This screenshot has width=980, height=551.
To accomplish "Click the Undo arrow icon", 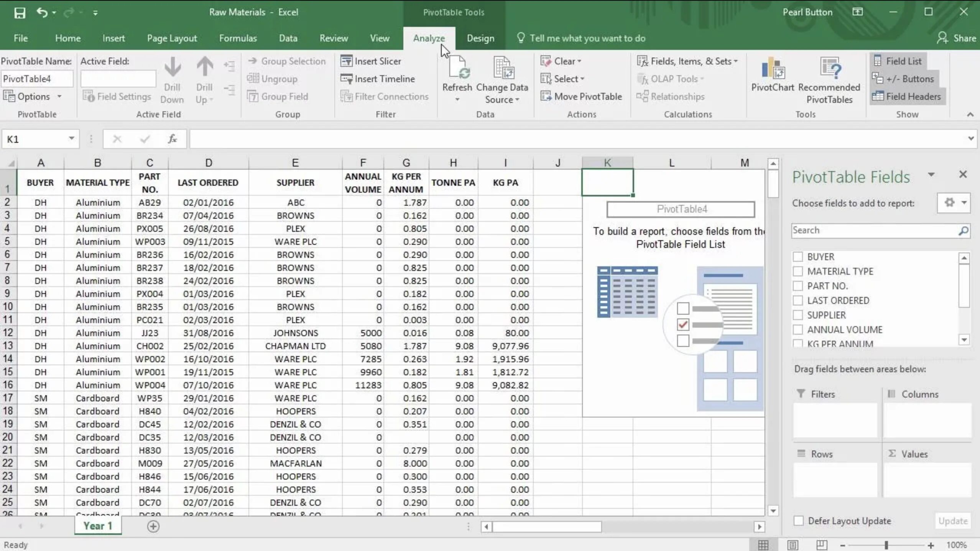I will (x=41, y=13).
